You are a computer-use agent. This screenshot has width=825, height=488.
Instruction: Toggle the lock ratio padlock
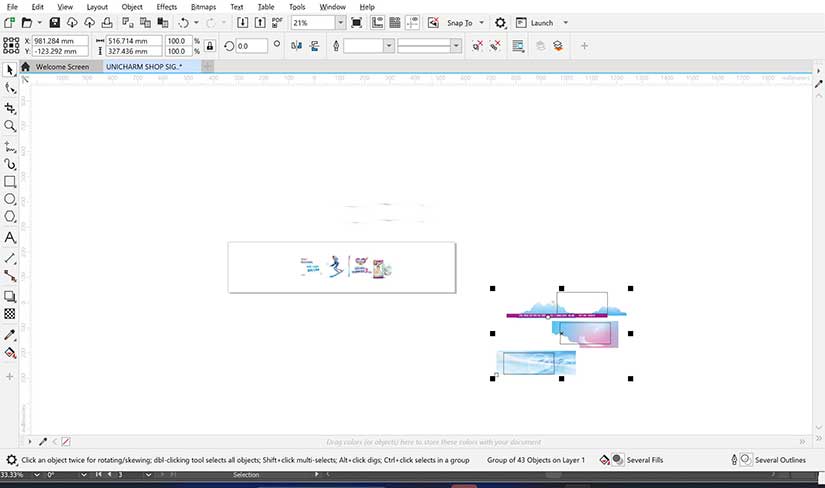coord(209,46)
